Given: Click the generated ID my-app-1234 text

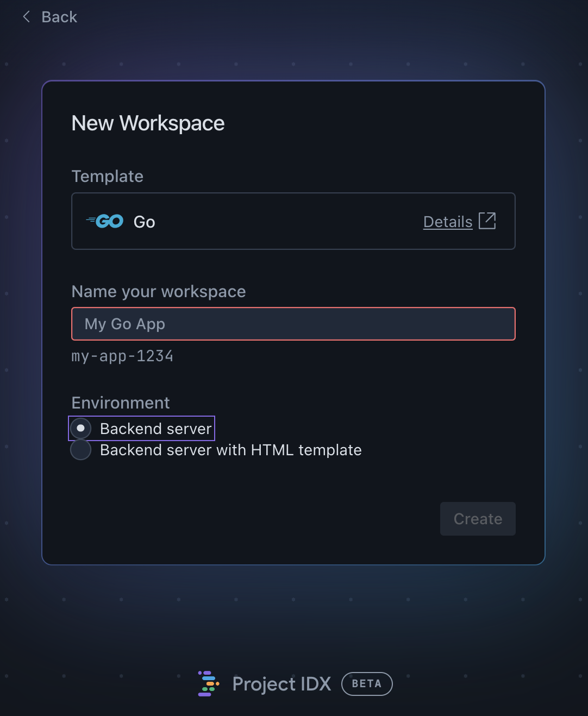Looking at the screenshot, I should coord(122,356).
